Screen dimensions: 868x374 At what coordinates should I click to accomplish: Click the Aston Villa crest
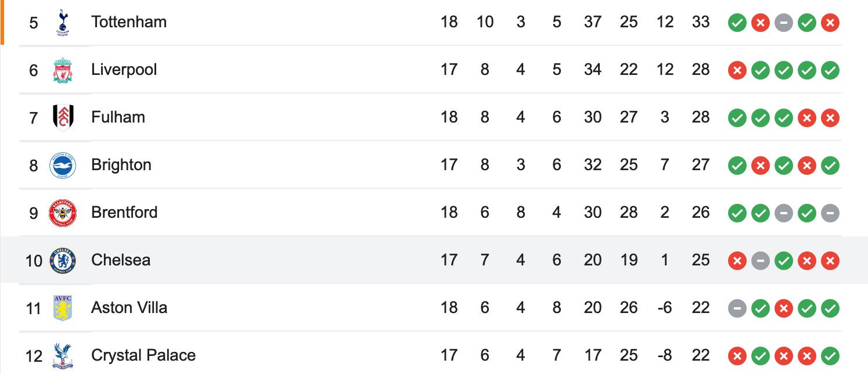click(x=62, y=308)
